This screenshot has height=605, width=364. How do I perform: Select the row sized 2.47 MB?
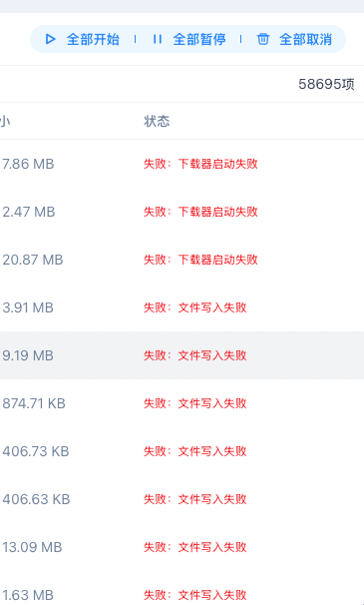point(182,212)
